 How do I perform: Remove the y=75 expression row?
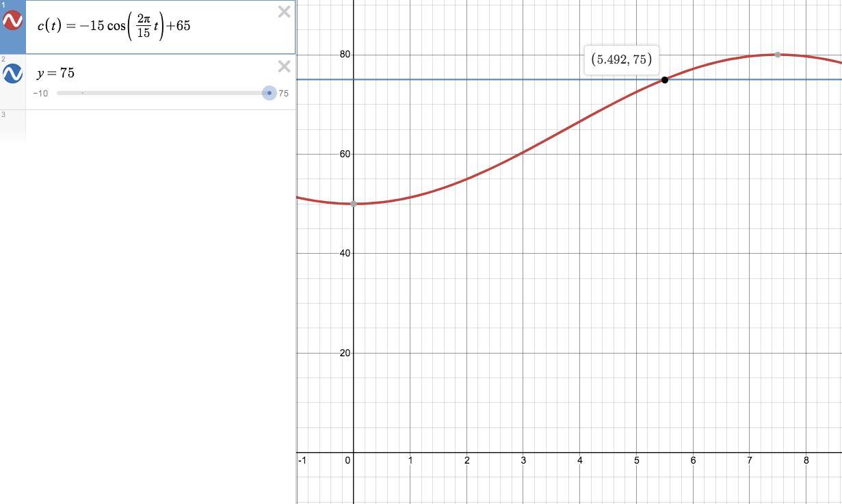(x=284, y=66)
